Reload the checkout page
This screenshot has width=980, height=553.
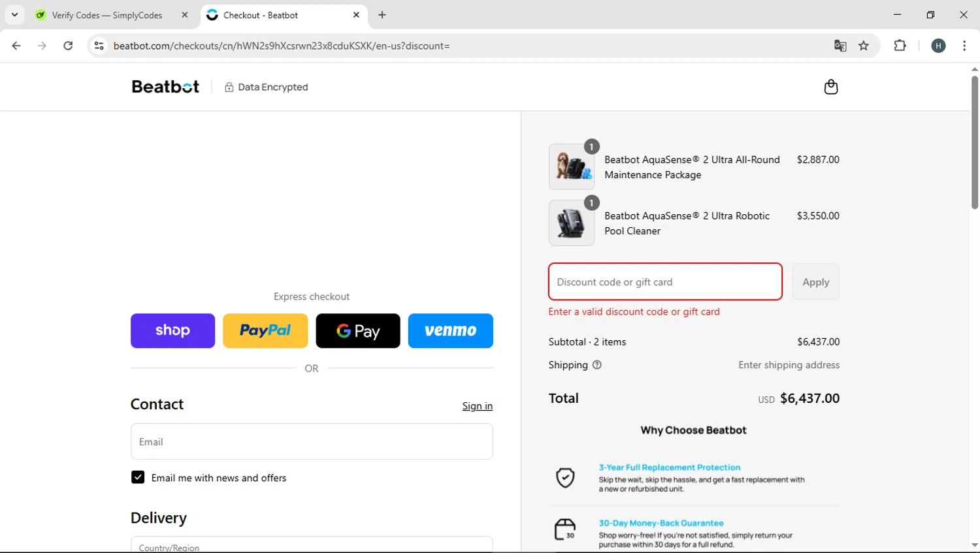coord(68,46)
